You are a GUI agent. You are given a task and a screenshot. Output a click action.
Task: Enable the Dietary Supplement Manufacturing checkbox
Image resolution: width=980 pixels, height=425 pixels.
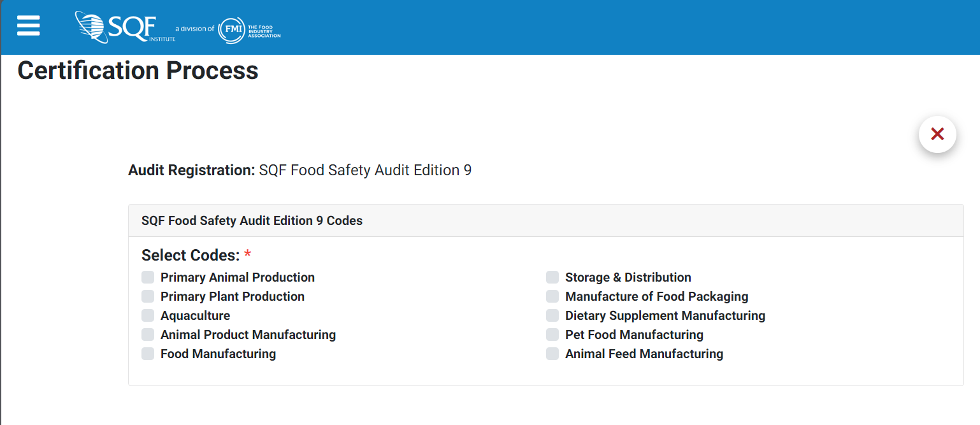pos(552,315)
